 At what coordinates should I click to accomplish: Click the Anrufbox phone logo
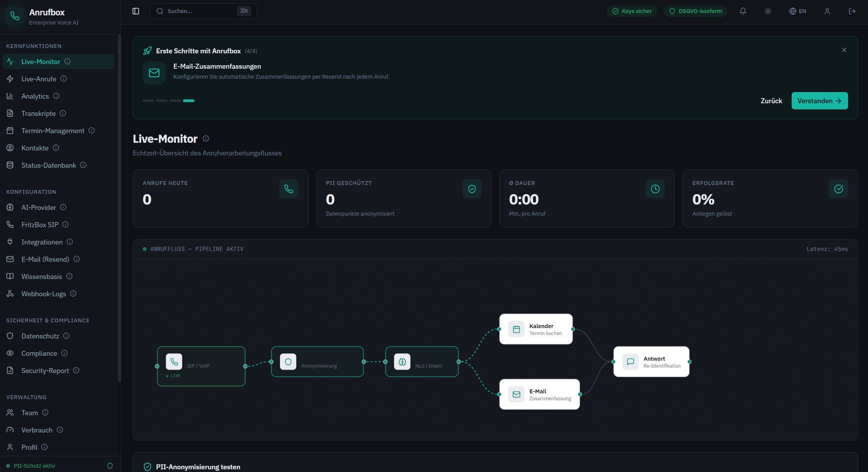pyautogui.click(x=15, y=16)
